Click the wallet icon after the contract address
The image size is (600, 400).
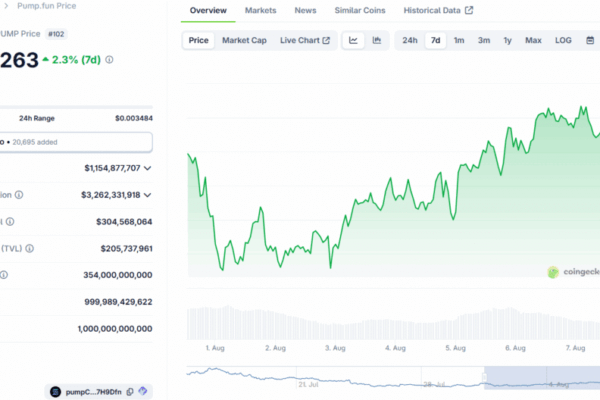point(143,391)
